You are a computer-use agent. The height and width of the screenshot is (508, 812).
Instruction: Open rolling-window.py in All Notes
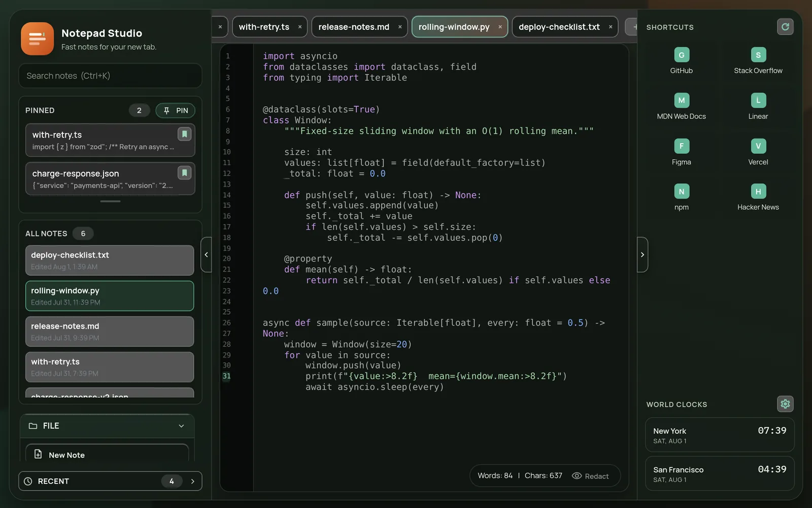[x=110, y=296]
